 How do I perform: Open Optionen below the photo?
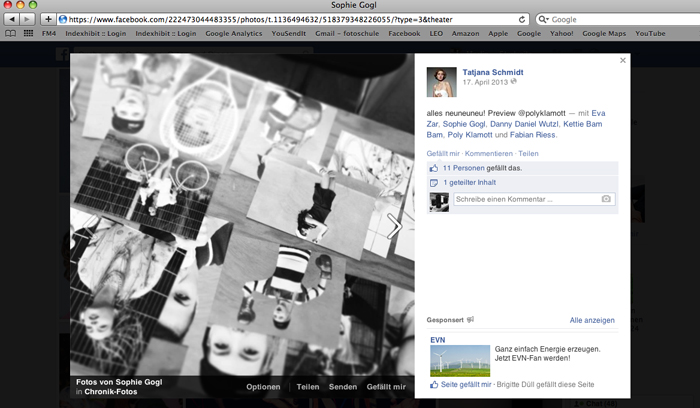pyautogui.click(x=263, y=387)
